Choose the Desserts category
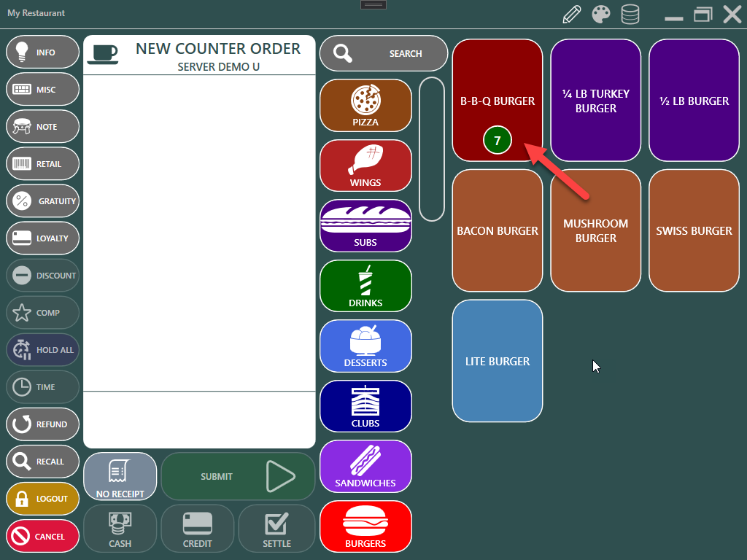Image resolution: width=747 pixels, height=560 pixels. [x=365, y=347]
